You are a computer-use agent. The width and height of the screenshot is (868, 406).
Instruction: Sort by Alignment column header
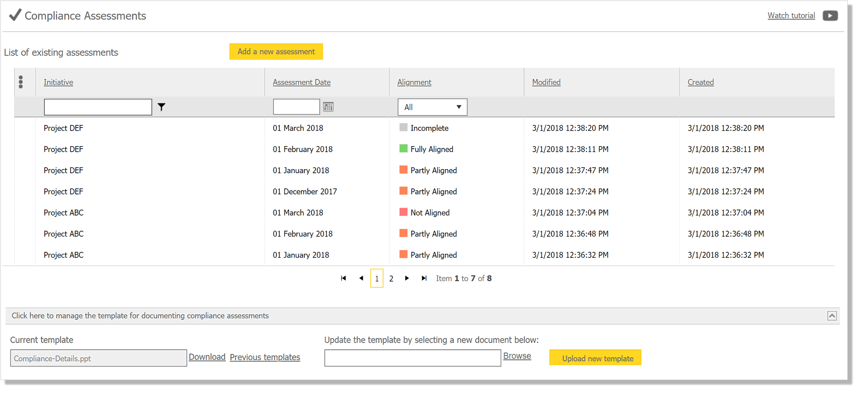[x=414, y=82]
